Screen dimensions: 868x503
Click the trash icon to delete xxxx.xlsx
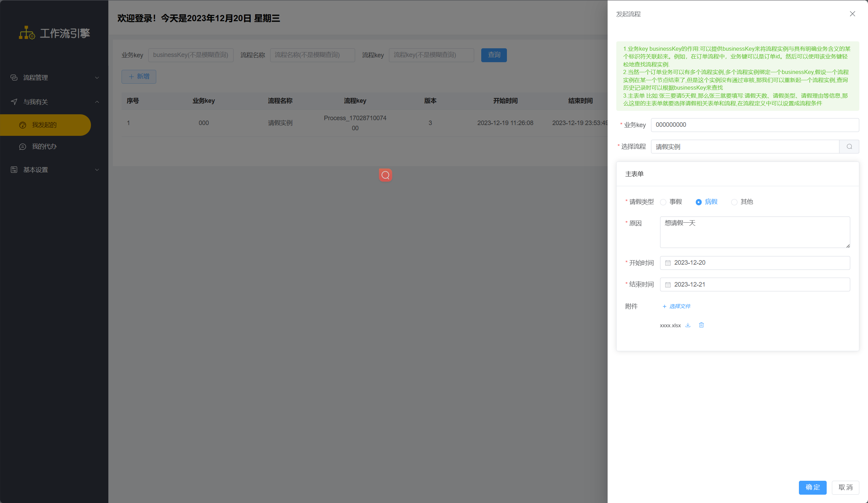pyautogui.click(x=701, y=325)
